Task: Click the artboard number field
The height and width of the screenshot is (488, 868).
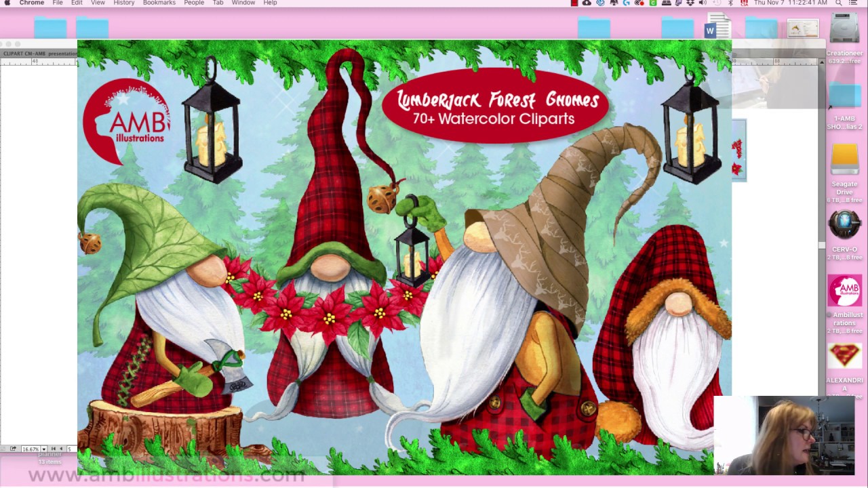Action: coord(71,449)
